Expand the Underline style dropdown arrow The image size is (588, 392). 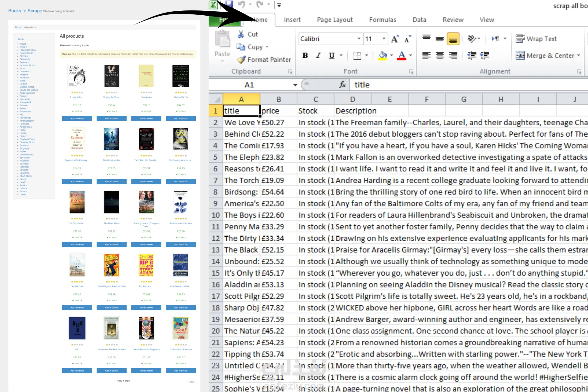(341, 55)
